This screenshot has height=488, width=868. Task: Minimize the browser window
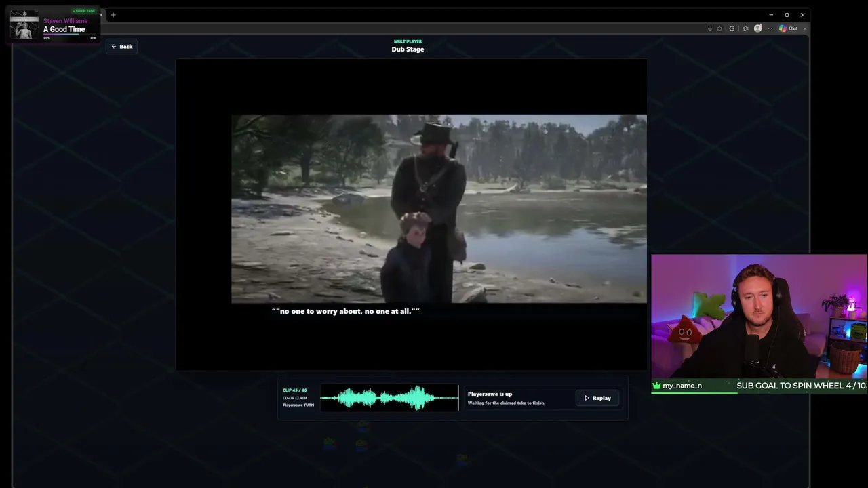pos(771,15)
